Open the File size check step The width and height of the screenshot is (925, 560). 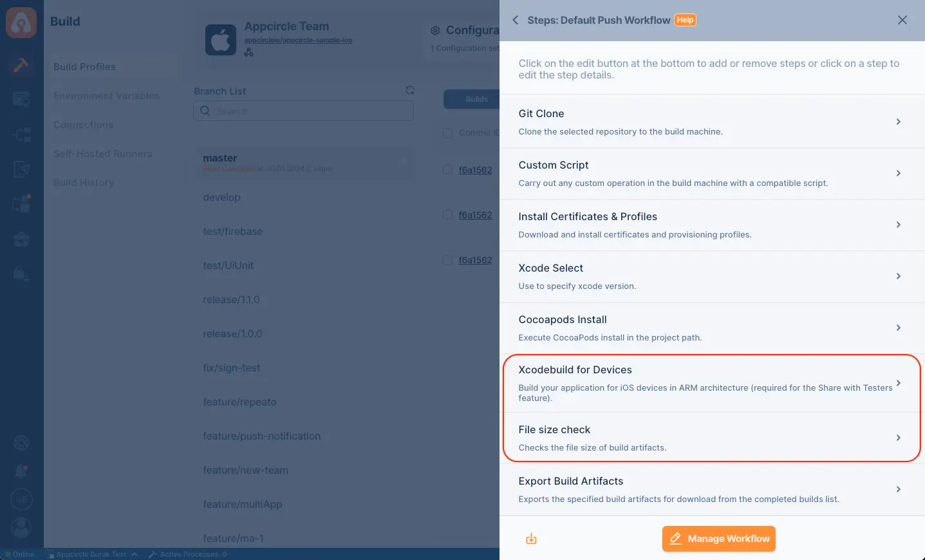[x=712, y=438]
